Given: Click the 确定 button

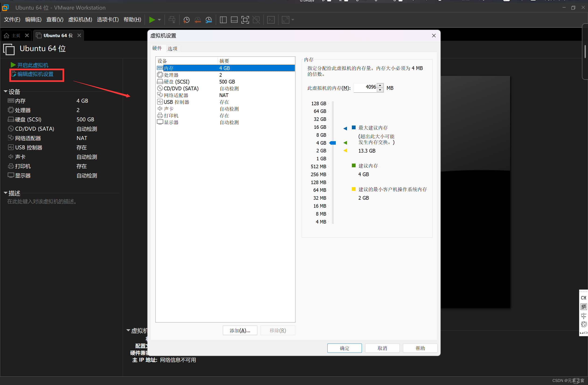Looking at the screenshot, I should coord(344,348).
